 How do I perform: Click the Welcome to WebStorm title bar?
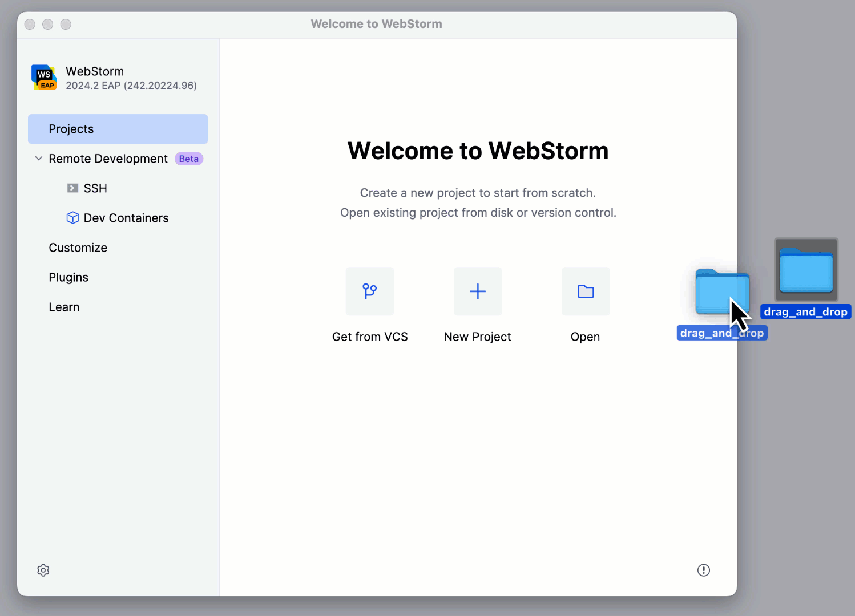click(376, 23)
